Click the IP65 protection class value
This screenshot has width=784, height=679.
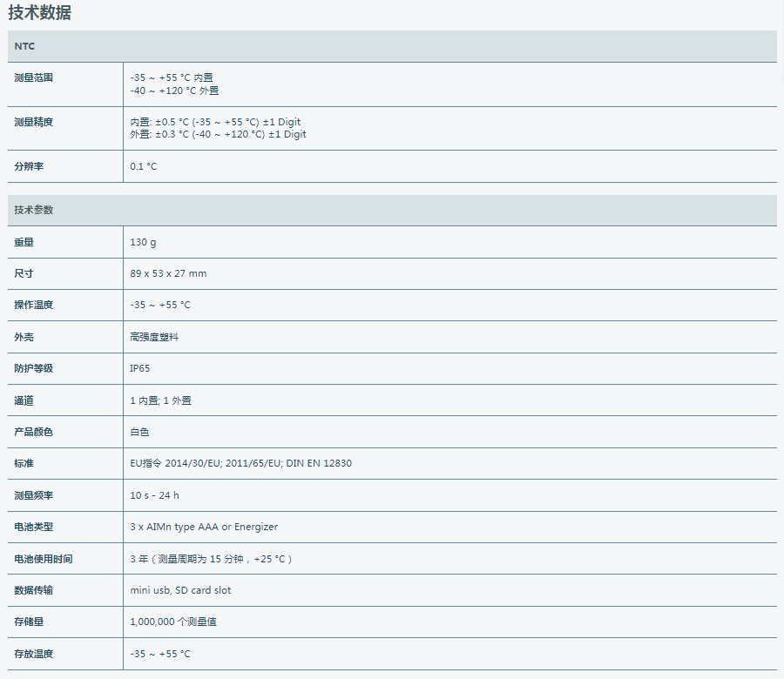click(x=140, y=368)
